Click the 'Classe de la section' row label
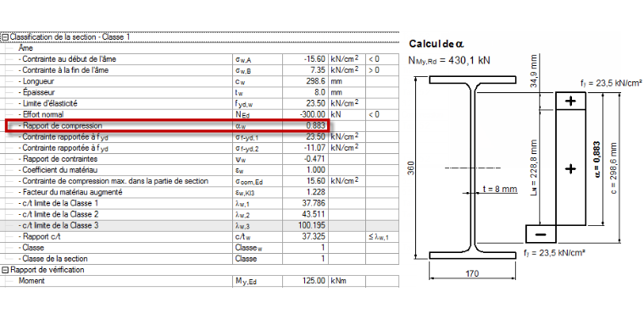644x319 pixels. (x=53, y=259)
